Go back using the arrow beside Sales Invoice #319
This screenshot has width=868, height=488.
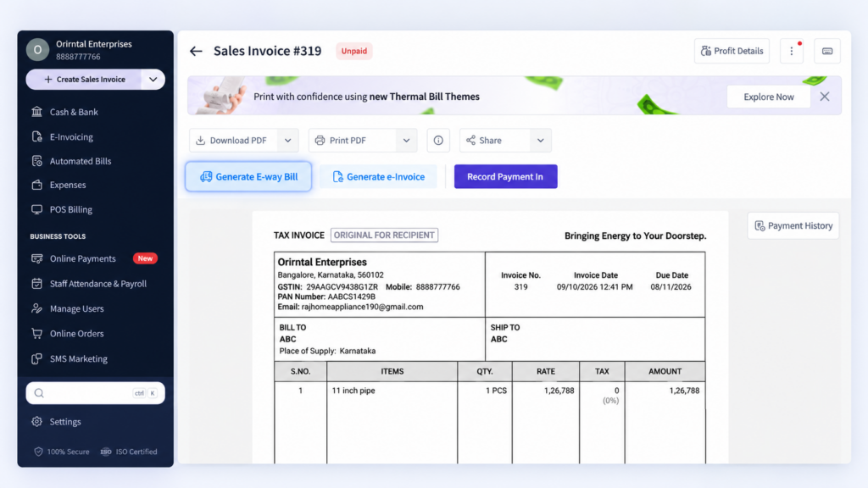coord(196,51)
